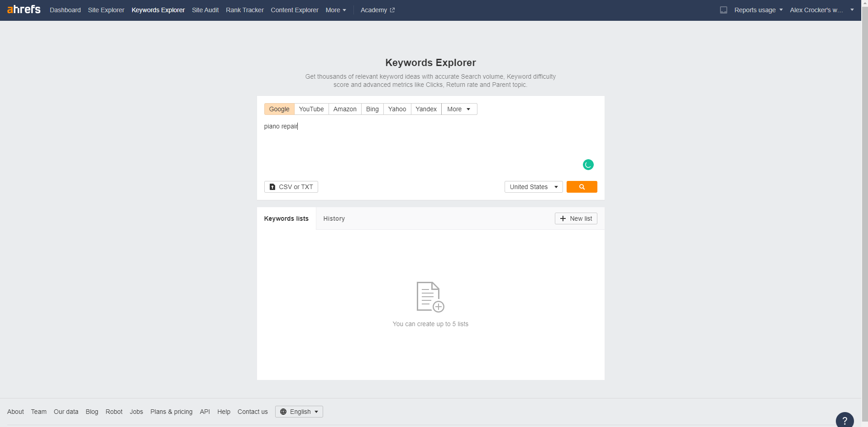
Task: Click the Our data footer link
Action: click(66, 412)
